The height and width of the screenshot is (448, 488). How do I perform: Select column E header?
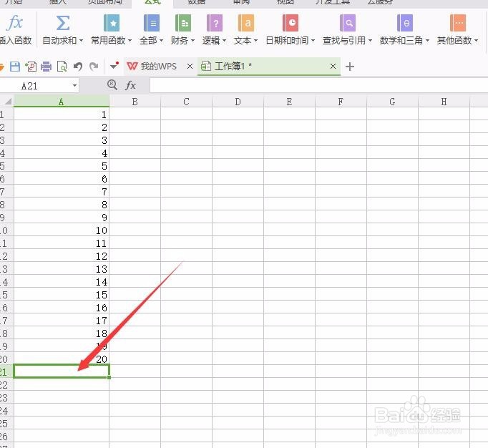[x=290, y=102]
